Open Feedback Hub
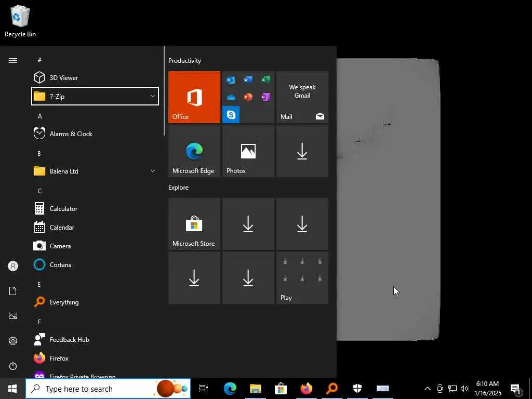532x399 pixels. click(95, 339)
